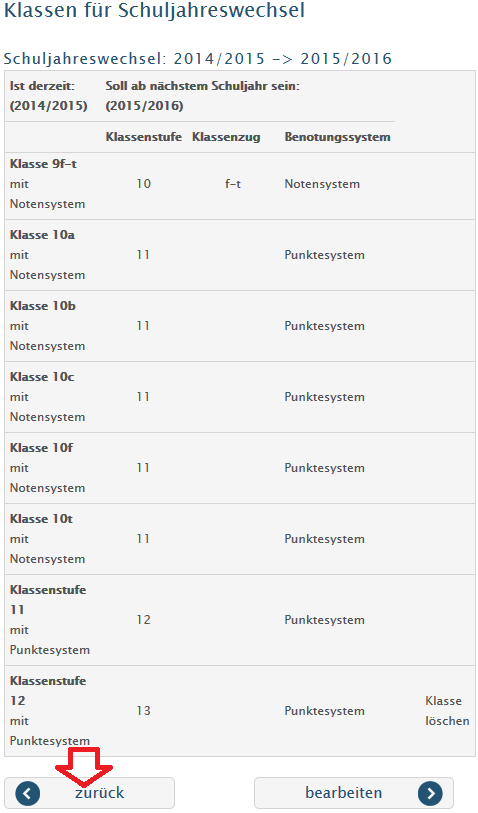Click the right chevron icon beside bearbeiten

430,793
